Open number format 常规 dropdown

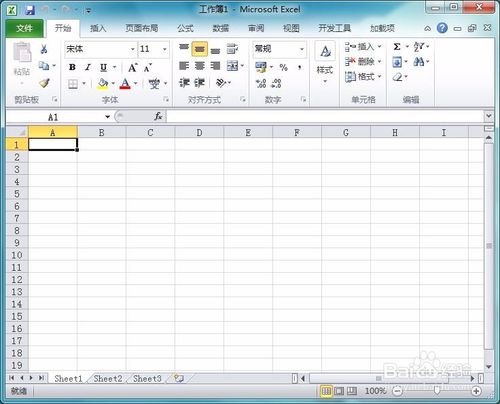tap(302, 49)
